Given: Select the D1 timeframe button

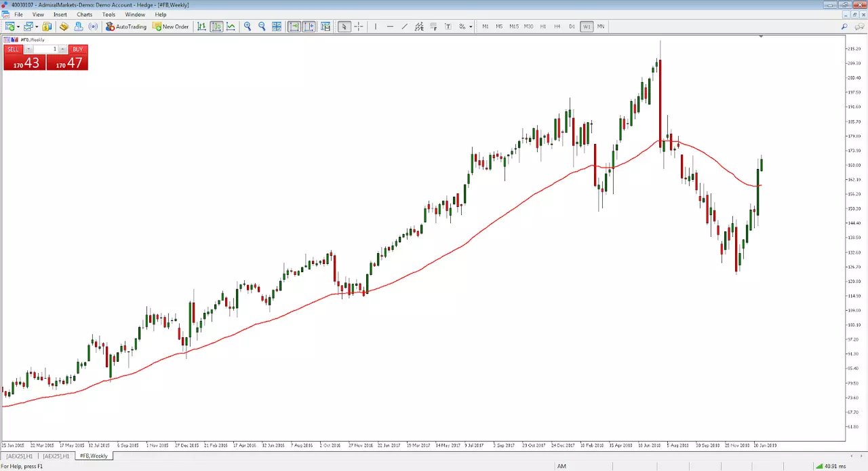Looking at the screenshot, I should pyautogui.click(x=572, y=26).
